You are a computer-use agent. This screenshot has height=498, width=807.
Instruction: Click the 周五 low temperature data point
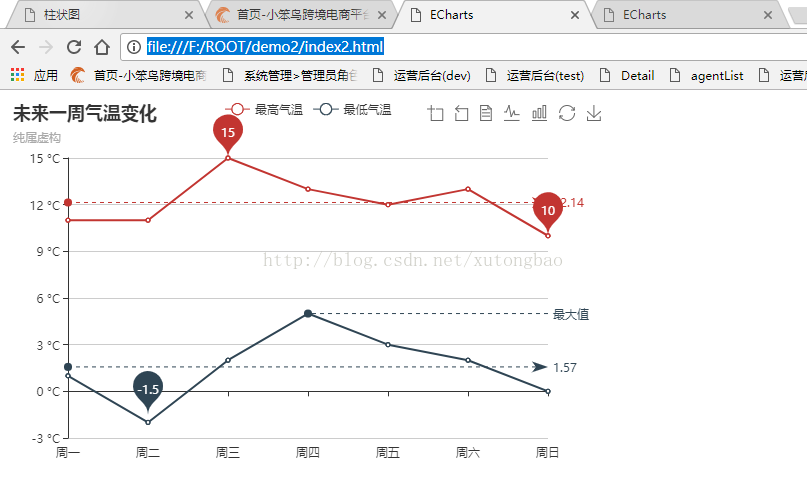click(x=388, y=345)
